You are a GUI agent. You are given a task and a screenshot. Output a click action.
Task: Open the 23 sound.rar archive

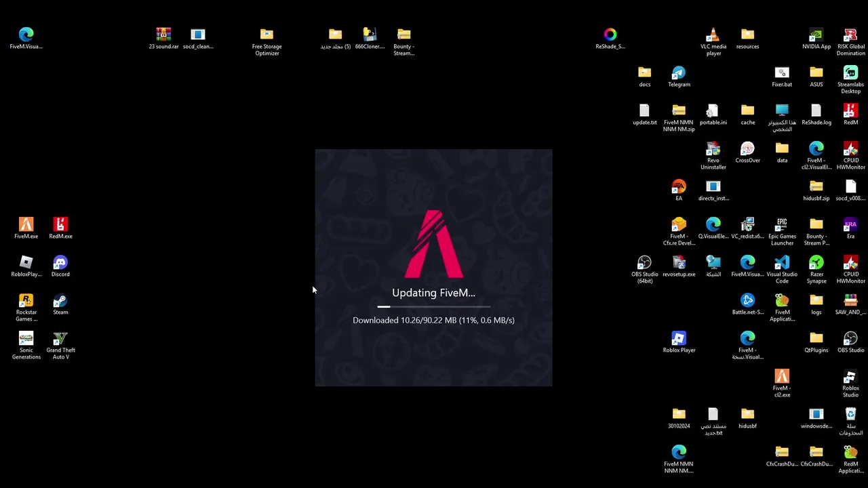pos(163,39)
